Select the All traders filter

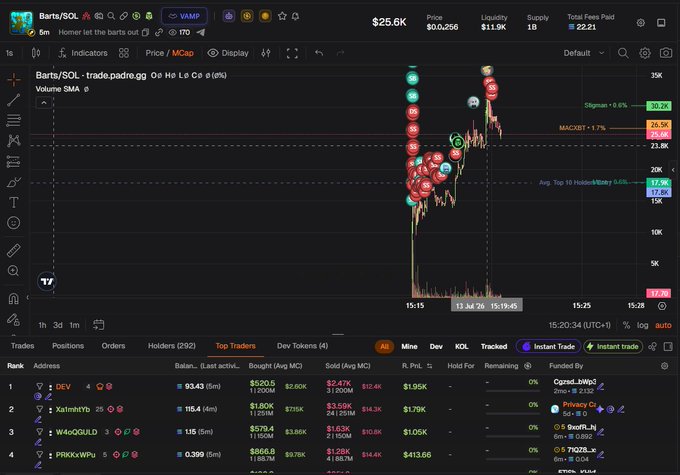click(384, 346)
